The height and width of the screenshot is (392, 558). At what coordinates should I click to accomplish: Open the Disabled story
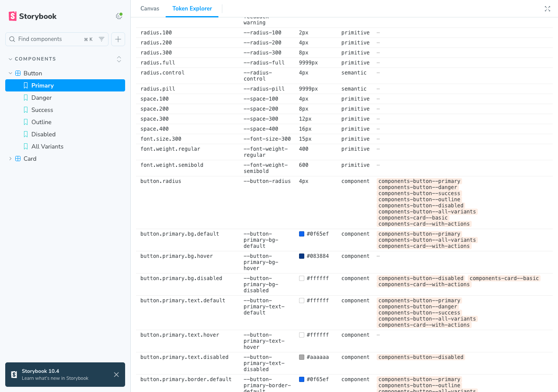65,134
